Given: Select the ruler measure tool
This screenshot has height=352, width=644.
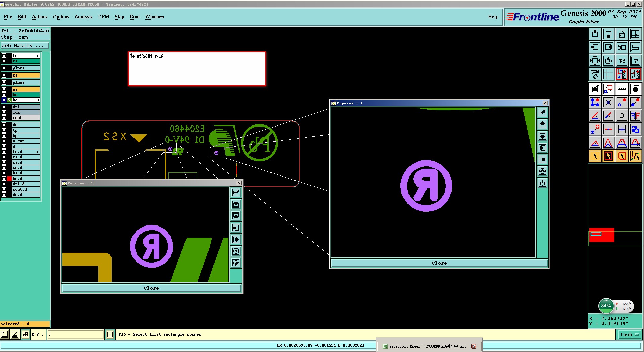Looking at the screenshot, I should pyautogui.click(x=622, y=89).
